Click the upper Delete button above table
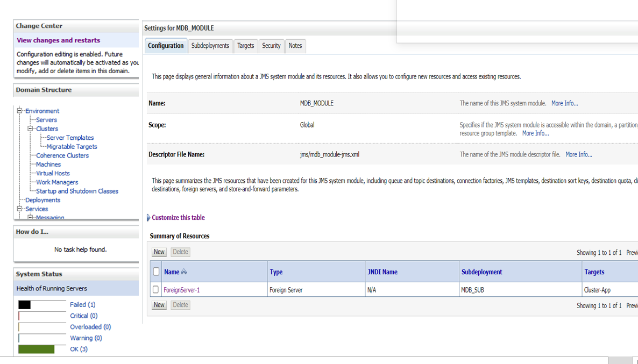The width and height of the screenshot is (638, 364). click(180, 252)
